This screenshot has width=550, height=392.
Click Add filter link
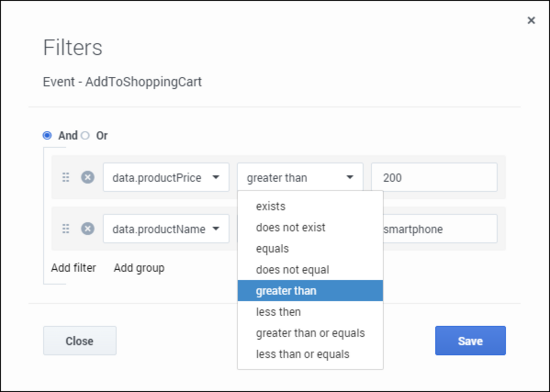pos(73,268)
